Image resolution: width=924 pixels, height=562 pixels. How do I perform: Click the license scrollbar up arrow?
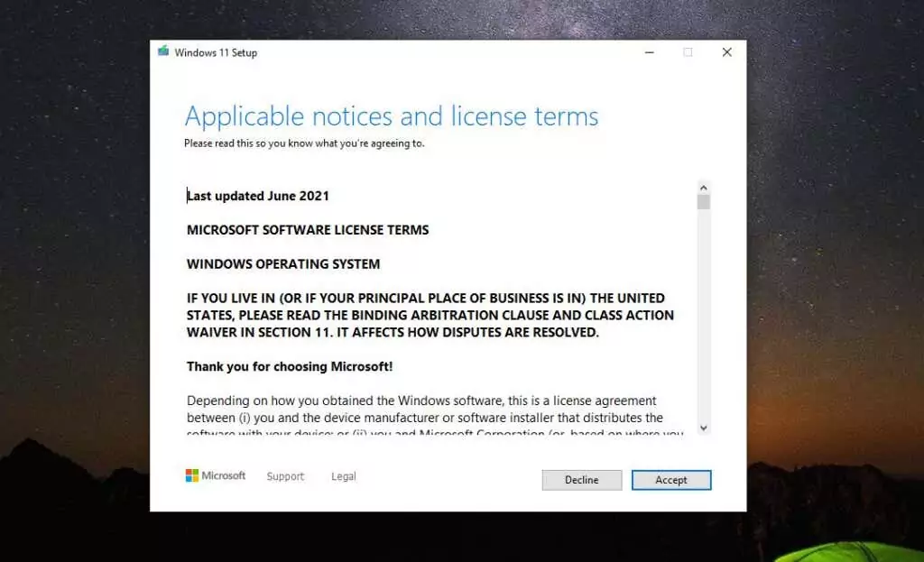pos(703,188)
